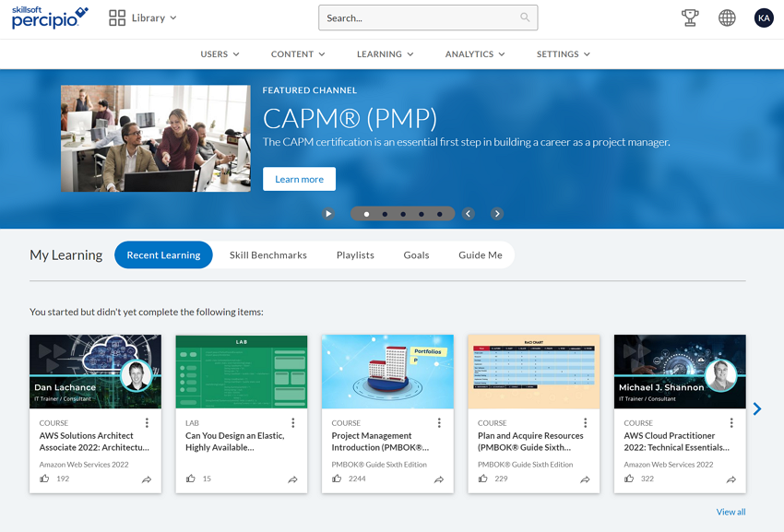Click 'PMBOK® Guide Sixth Edition' under Plan and Acquire Resources
784x532 pixels.
(525, 465)
